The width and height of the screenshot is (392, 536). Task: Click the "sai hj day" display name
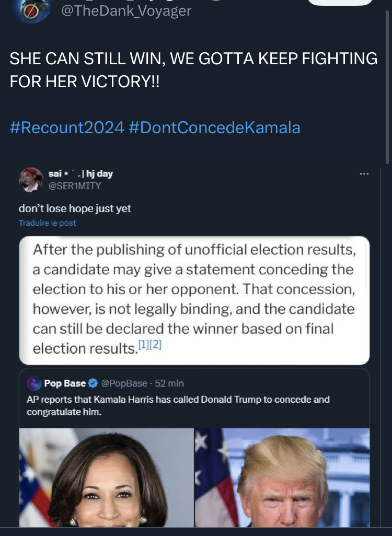click(x=80, y=173)
